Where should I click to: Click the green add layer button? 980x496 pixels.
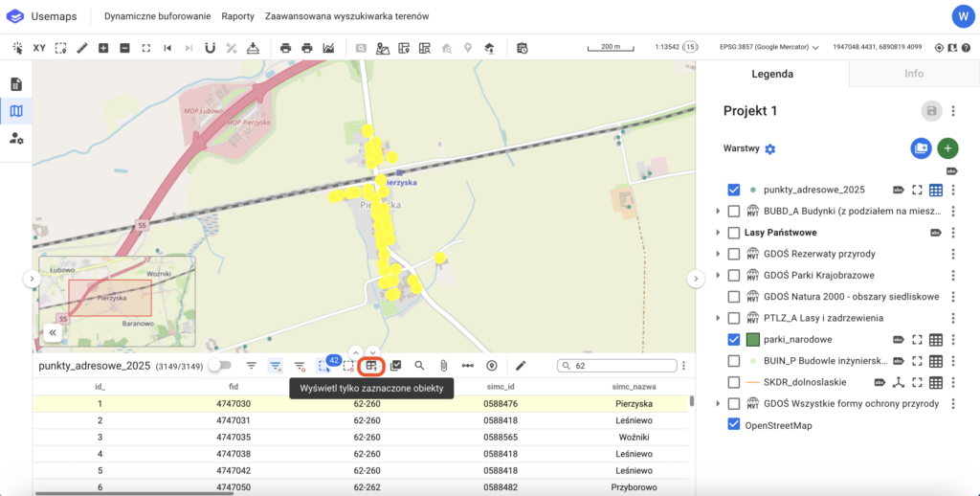[x=947, y=148]
